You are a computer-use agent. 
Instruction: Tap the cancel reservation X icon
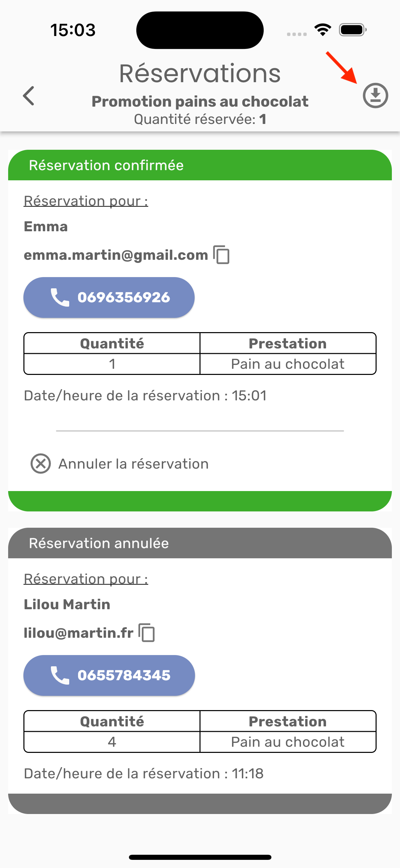pyautogui.click(x=41, y=464)
